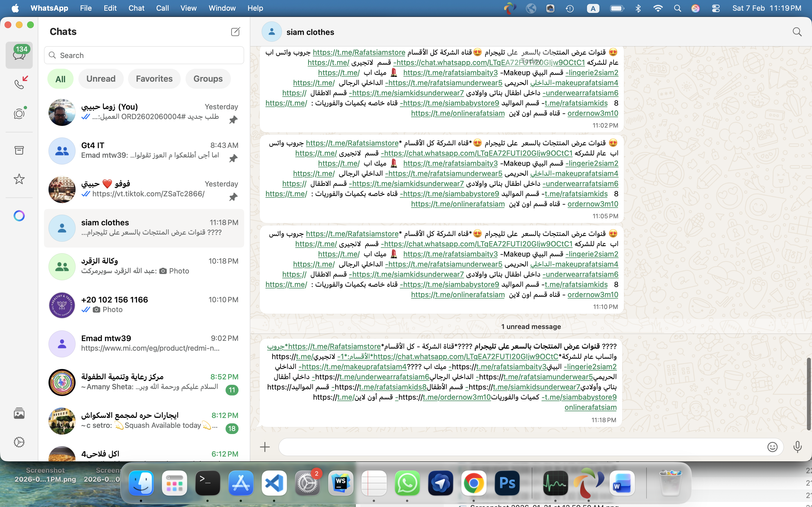Open Starred messages icon
The height and width of the screenshot is (507, 812).
(19, 179)
